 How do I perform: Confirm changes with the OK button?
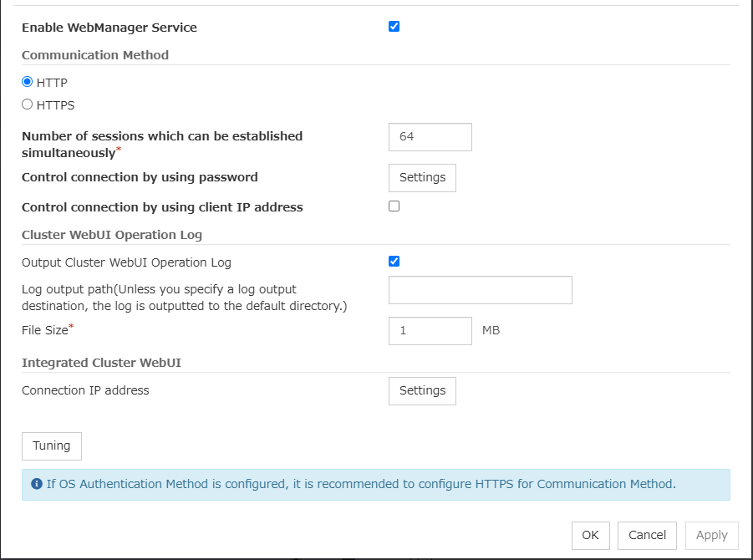point(590,536)
